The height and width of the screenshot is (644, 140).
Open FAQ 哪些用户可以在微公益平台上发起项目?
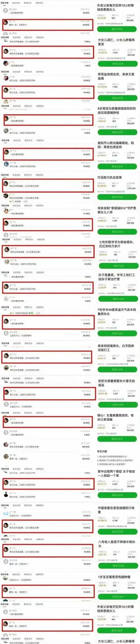pyautogui.click(x=115, y=460)
